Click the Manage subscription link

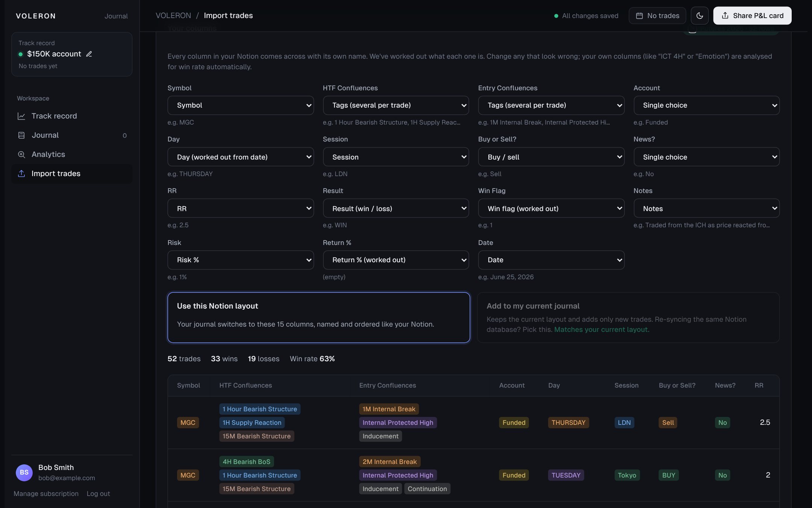pos(46,494)
